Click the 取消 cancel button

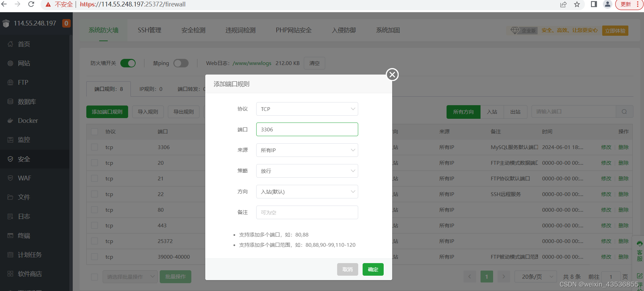[x=348, y=269]
